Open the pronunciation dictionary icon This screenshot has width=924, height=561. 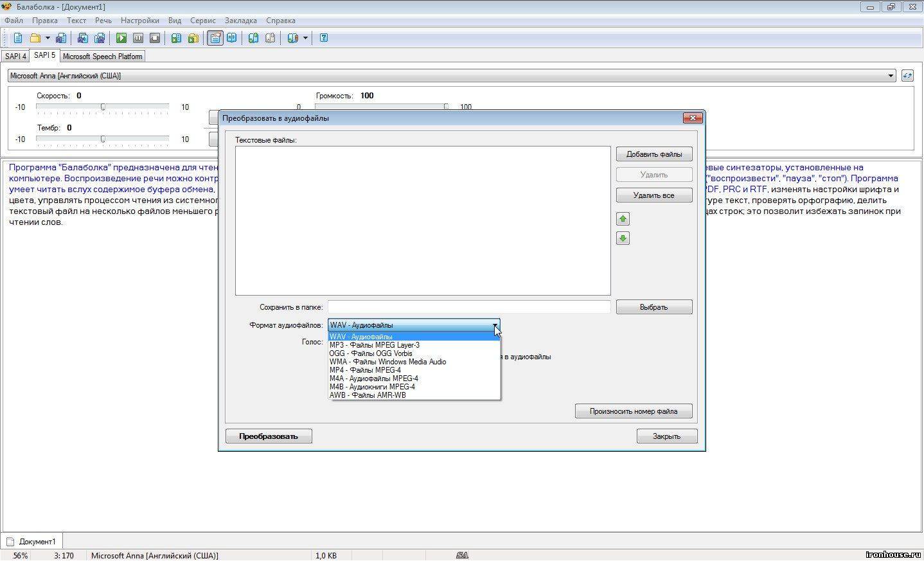pos(232,38)
